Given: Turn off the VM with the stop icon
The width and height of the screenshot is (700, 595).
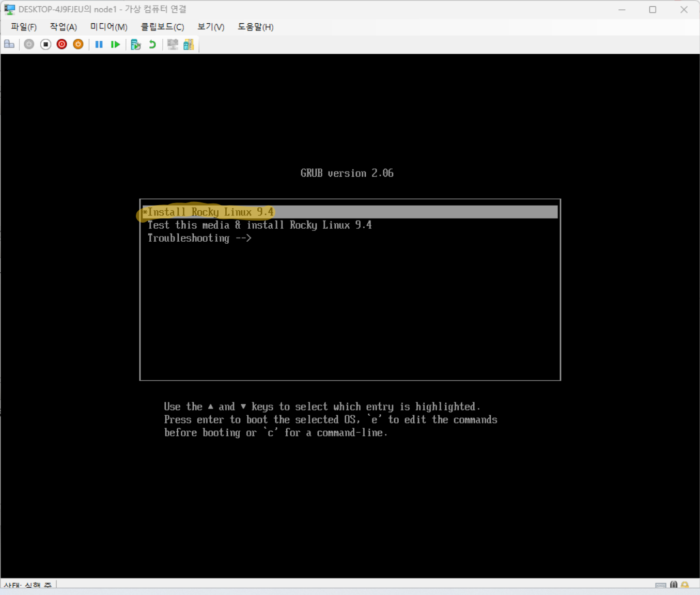Looking at the screenshot, I should pyautogui.click(x=45, y=44).
